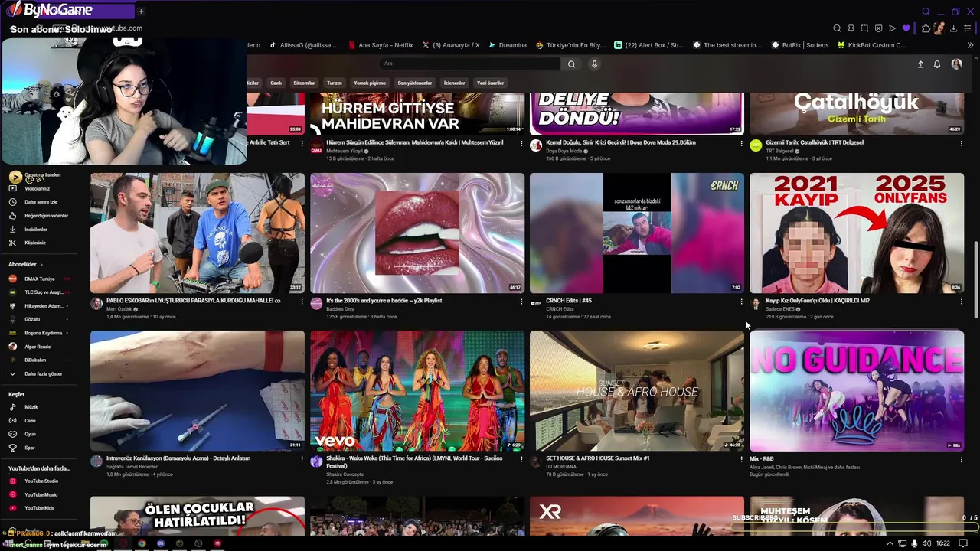Open browser tab search magnifier at top right

point(926,11)
